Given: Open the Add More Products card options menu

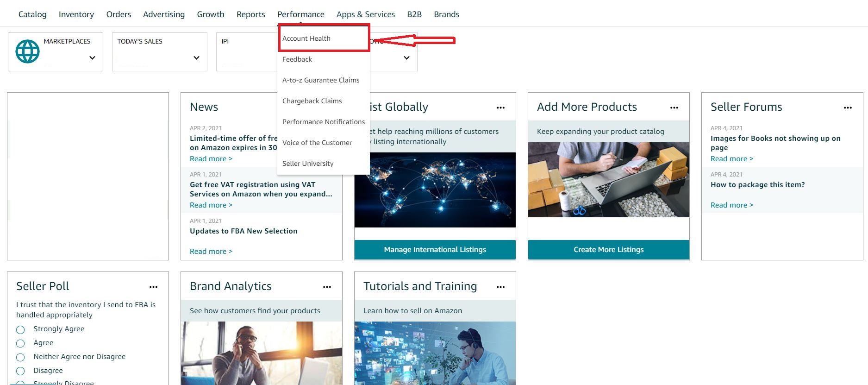Looking at the screenshot, I should tap(674, 107).
